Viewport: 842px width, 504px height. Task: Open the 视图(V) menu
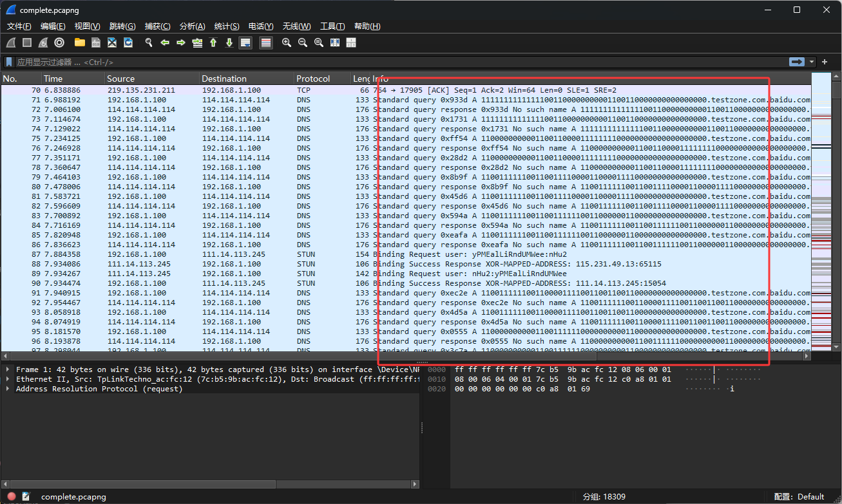87,26
